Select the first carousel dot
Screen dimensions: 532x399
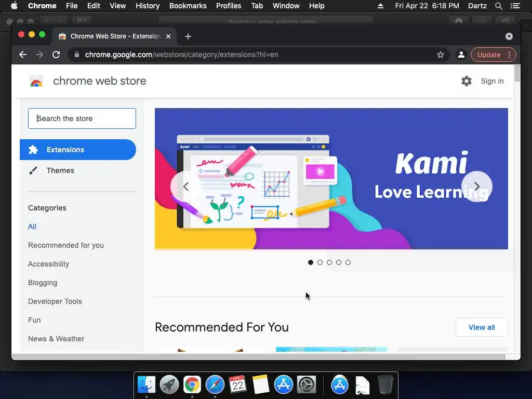pos(311,262)
